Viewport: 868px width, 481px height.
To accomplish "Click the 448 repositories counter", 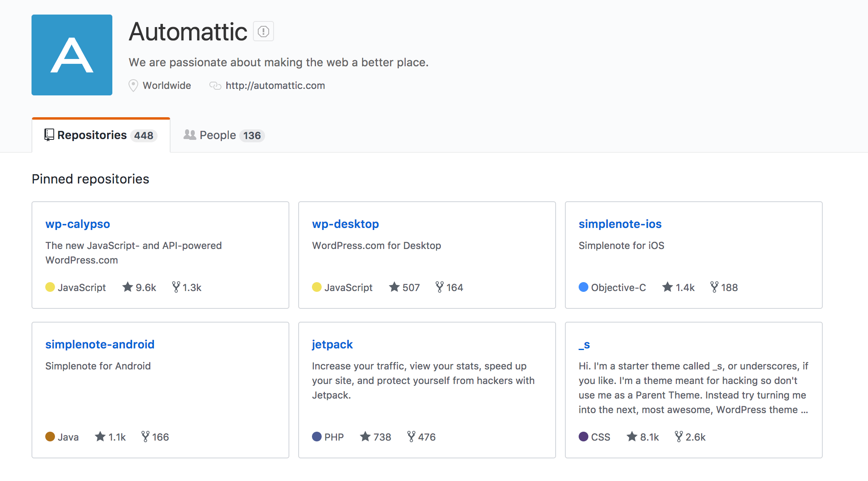I will pos(144,135).
